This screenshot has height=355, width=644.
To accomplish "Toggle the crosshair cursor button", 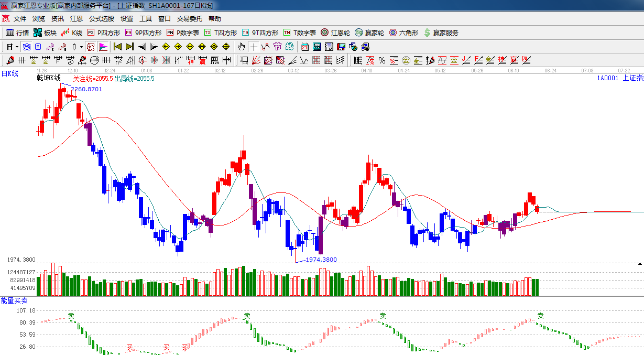I will click(254, 47).
